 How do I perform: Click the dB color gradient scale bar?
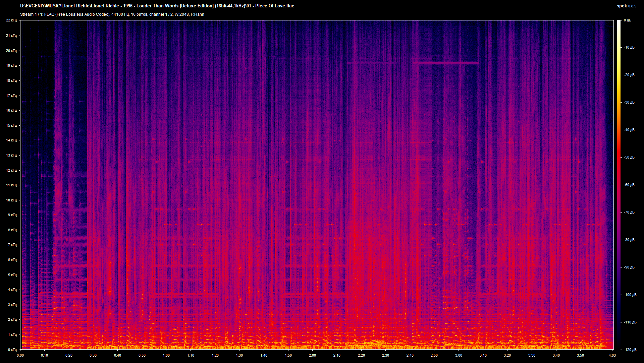619,185
